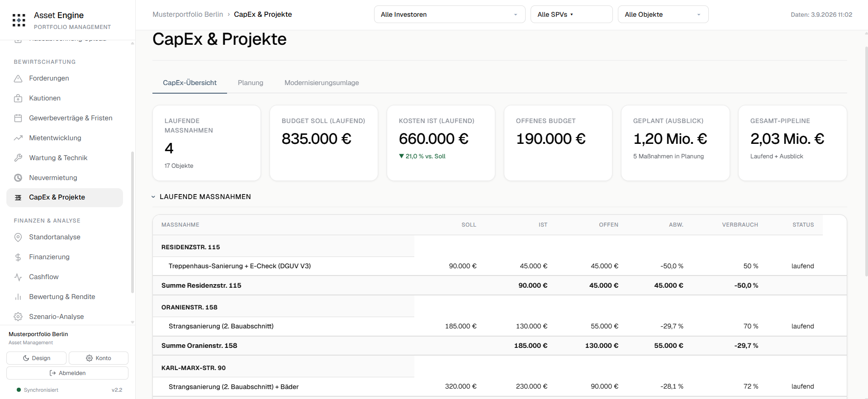Click the Gesamt-Pipeline 2,03 Mio. € card

click(x=792, y=143)
